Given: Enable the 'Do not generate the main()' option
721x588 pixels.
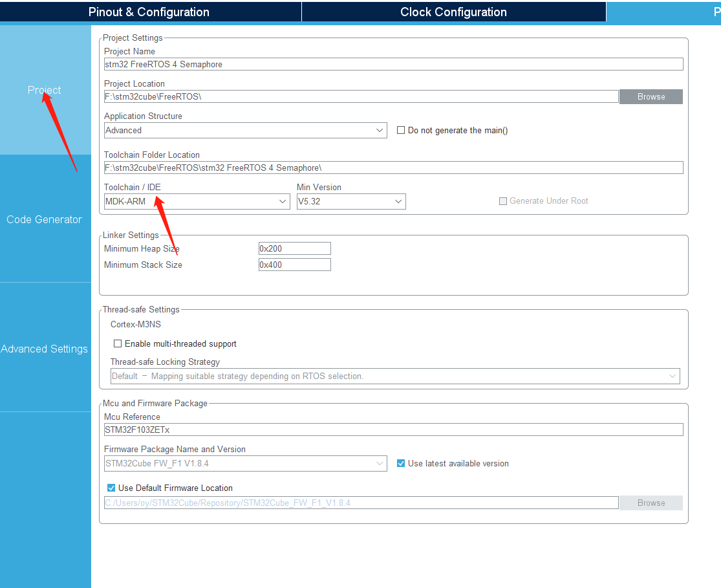Looking at the screenshot, I should 400,130.
